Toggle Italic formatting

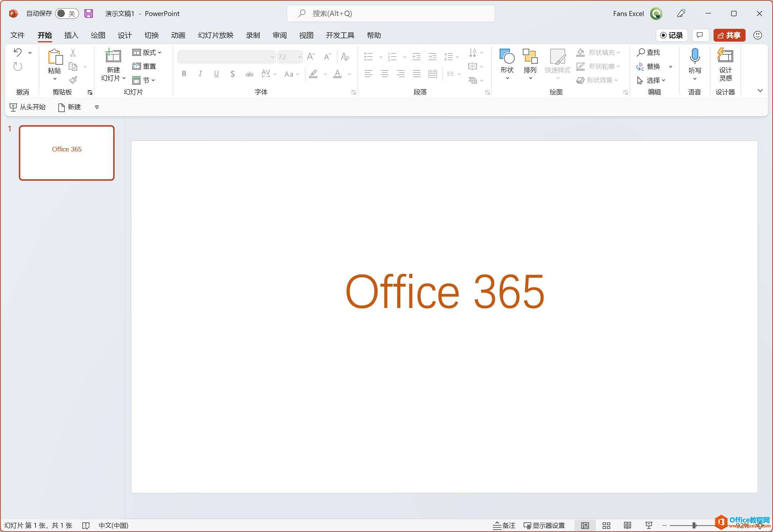200,74
